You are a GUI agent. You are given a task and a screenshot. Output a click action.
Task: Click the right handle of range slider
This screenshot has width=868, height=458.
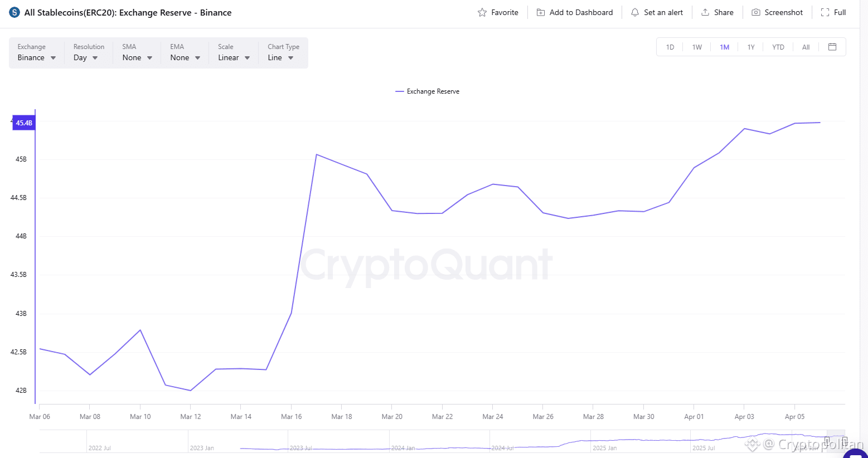845,441
